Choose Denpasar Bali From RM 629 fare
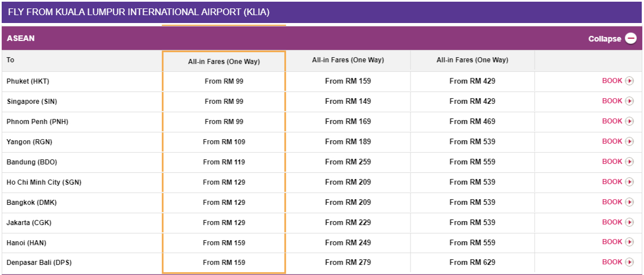Viewport: 644px width, 275px height. click(x=472, y=262)
